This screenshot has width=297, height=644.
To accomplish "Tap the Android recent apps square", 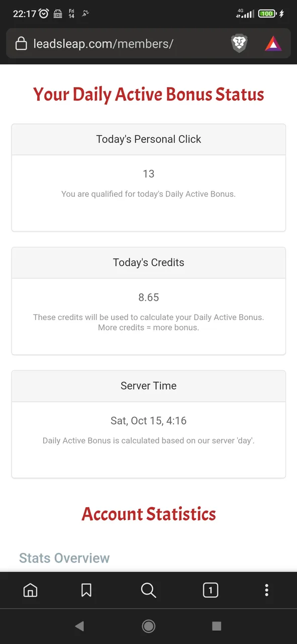I will coord(217,626).
